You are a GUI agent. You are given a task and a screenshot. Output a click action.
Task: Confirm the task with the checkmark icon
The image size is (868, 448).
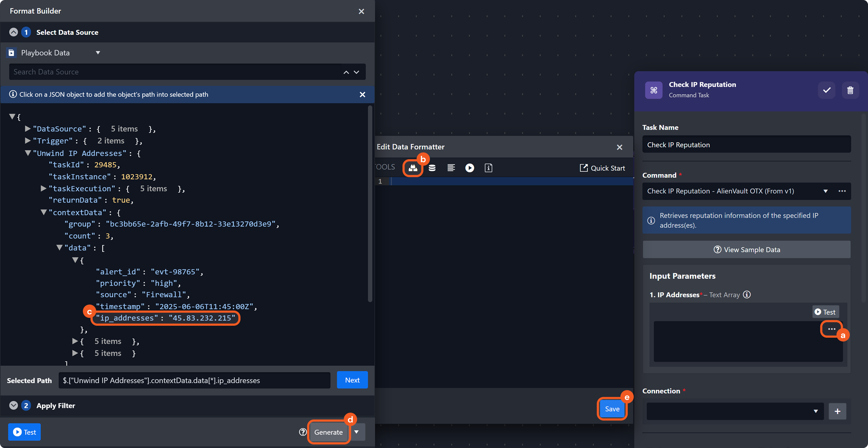[x=826, y=90]
